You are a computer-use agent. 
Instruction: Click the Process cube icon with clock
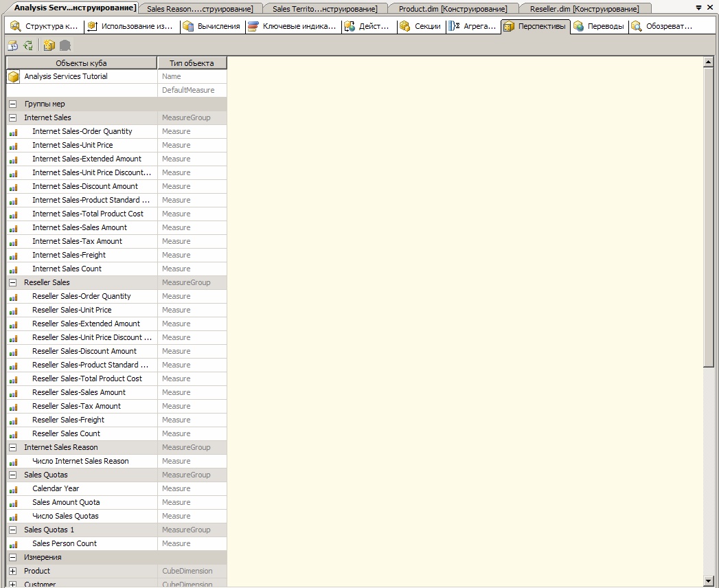[13, 45]
